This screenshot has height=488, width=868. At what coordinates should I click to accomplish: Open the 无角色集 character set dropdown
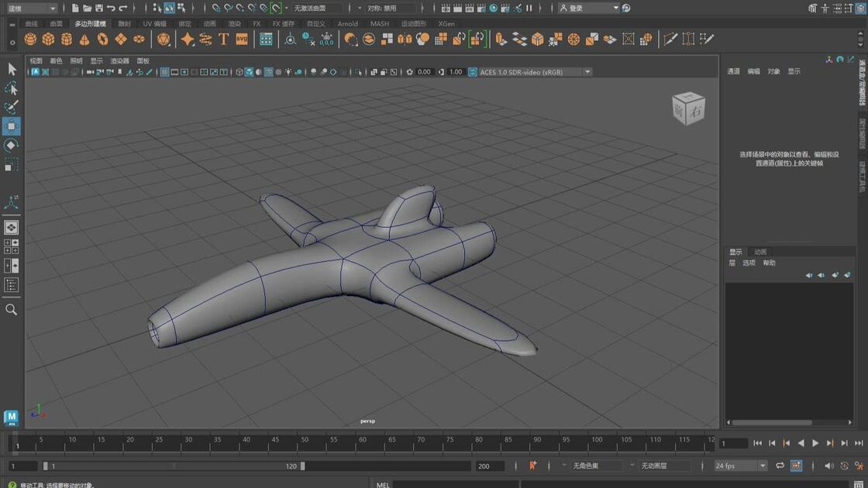[x=597, y=466]
